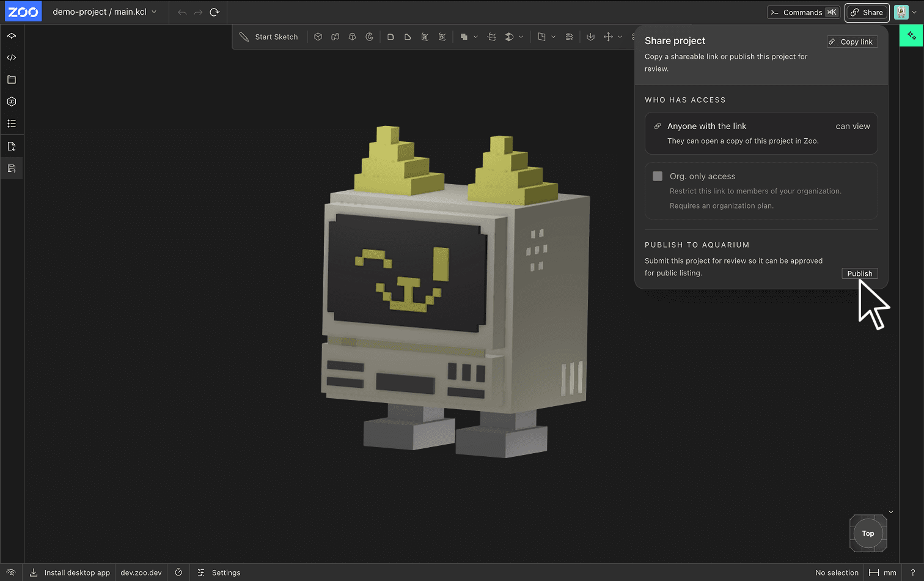Click the network status icon in the status bar
Image resolution: width=924 pixels, height=581 pixels.
pos(10,572)
